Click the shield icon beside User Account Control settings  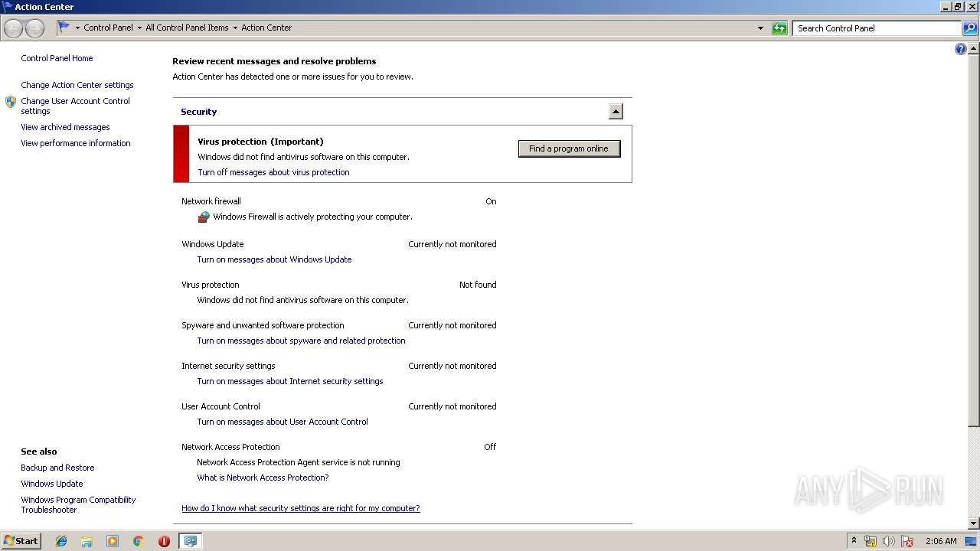coord(11,102)
